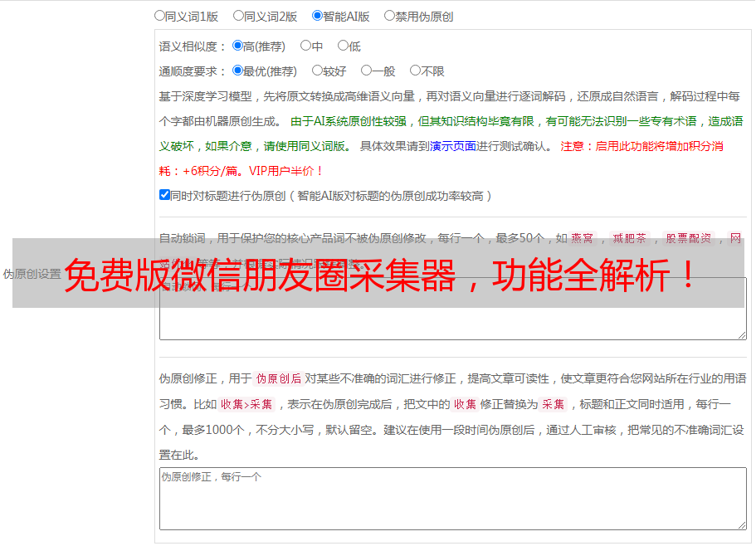Choose the 智能AI版 radio option
Viewport: 756px width, 546px height.
[x=317, y=16]
